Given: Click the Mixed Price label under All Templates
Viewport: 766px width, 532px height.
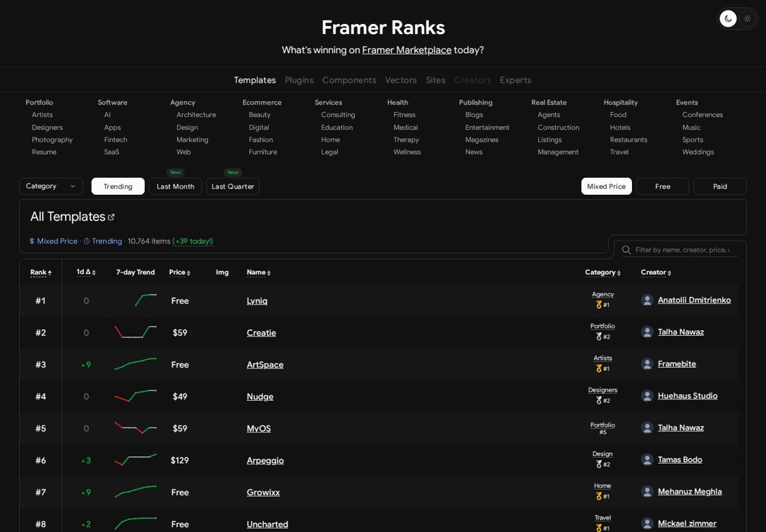Looking at the screenshot, I should point(57,241).
